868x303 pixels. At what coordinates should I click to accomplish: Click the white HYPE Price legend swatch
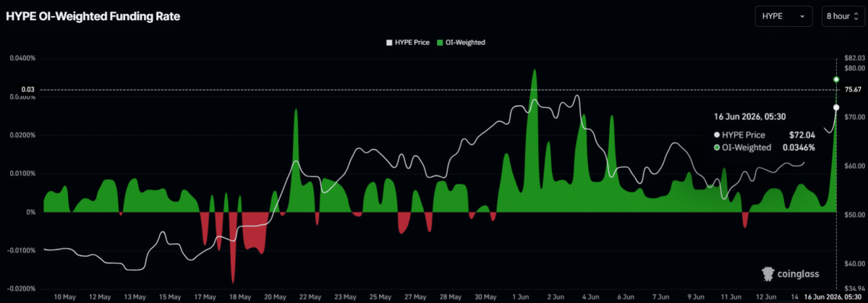tap(389, 43)
